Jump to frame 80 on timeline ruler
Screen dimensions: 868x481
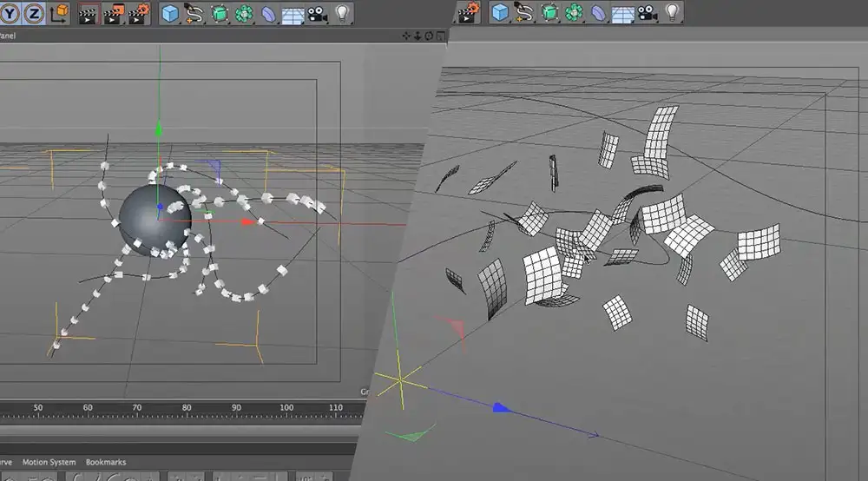(x=187, y=410)
